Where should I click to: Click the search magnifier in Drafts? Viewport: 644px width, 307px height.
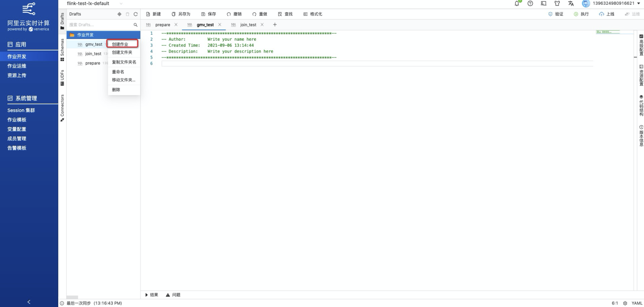135,25
